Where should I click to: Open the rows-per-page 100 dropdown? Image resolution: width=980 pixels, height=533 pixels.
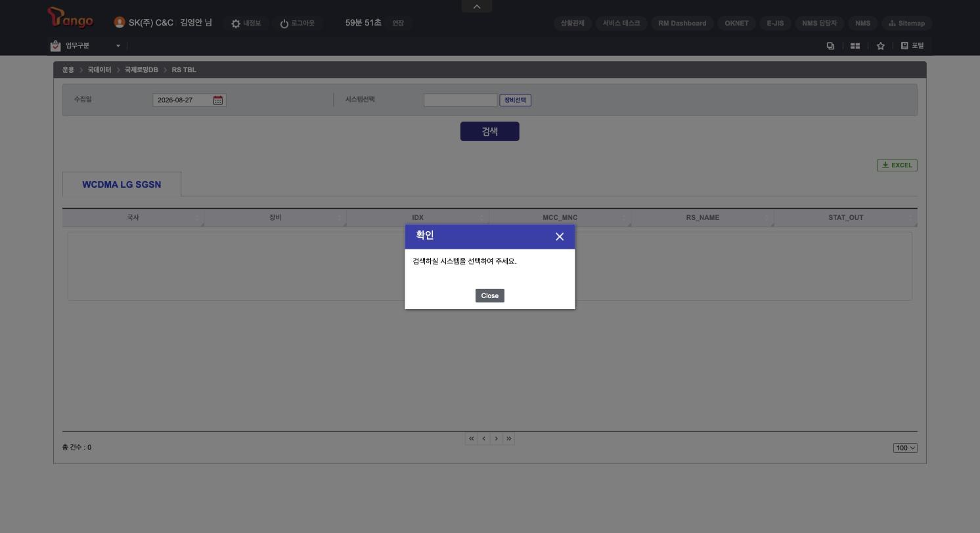click(x=905, y=448)
